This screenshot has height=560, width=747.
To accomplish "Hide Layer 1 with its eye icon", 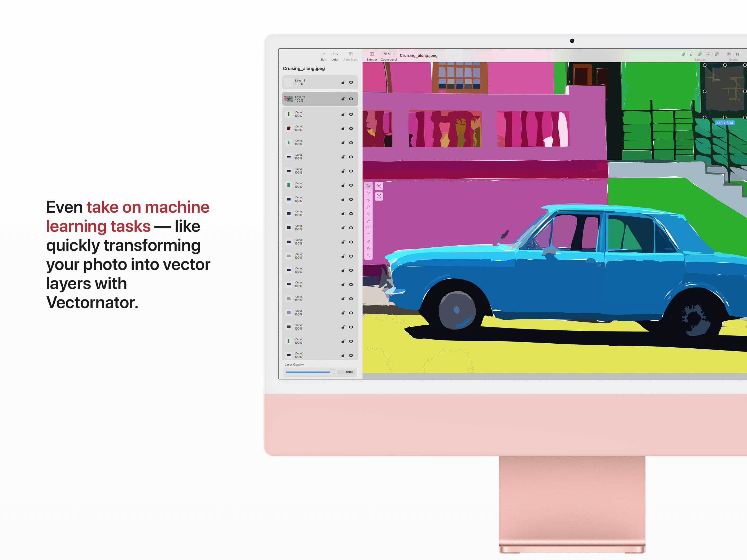I will tap(351, 99).
